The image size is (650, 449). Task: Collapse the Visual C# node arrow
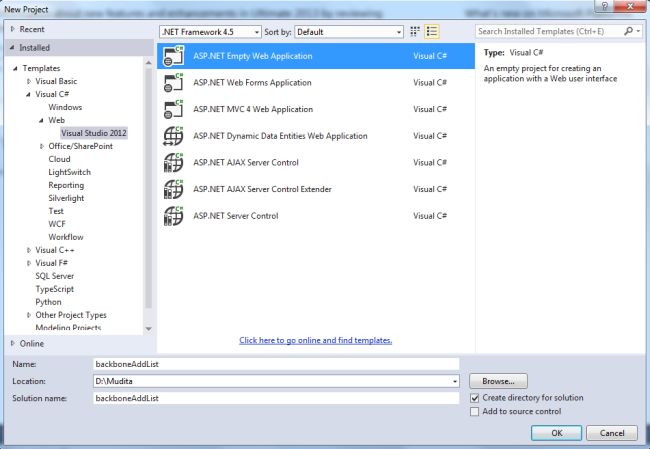point(28,95)
